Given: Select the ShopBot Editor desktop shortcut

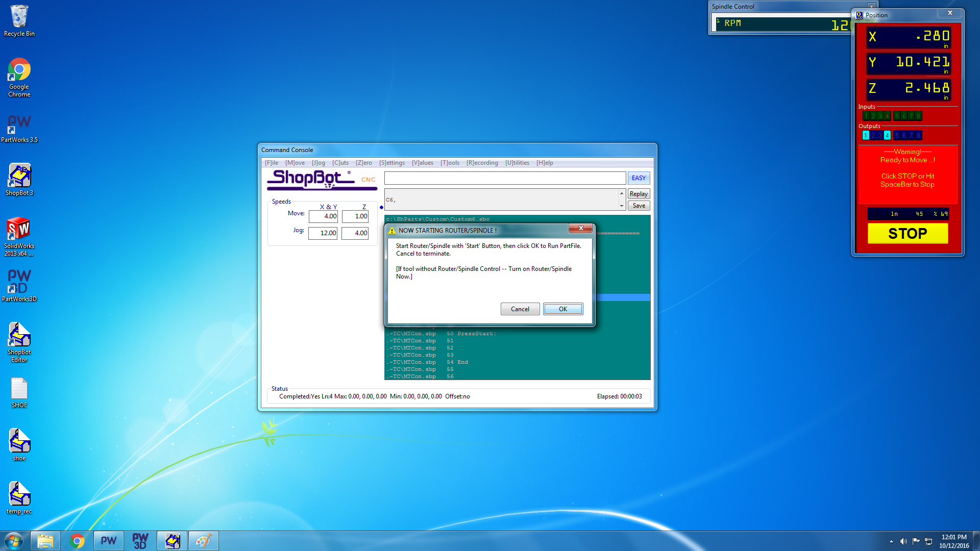Looking at the screenshot, I should point(19,343).
